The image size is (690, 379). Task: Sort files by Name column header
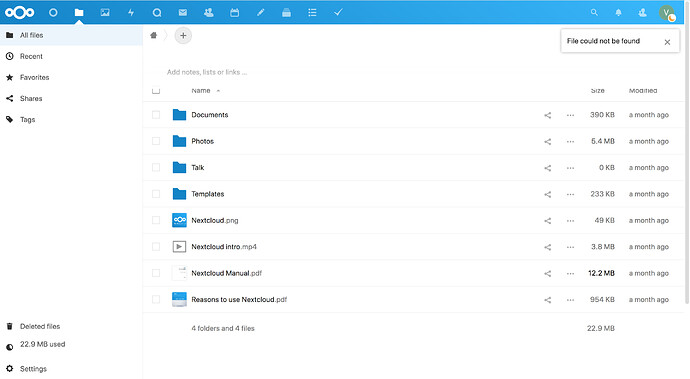[201, 90]
